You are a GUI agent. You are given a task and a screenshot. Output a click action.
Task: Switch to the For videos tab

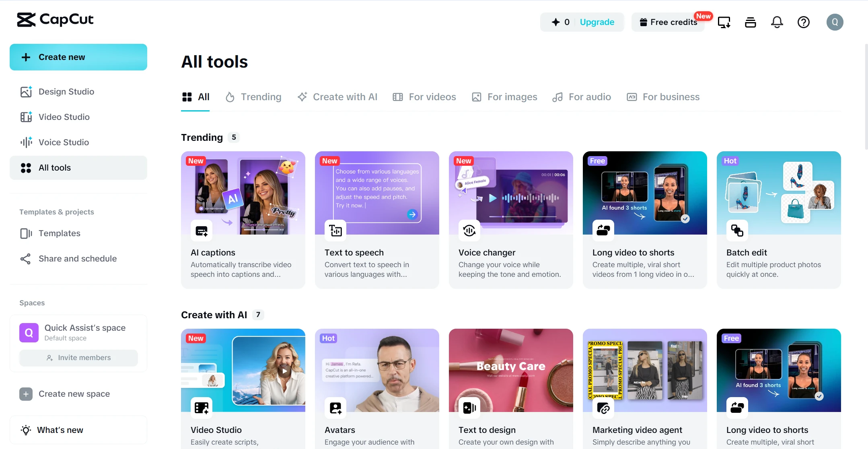(x=424, y=97)
